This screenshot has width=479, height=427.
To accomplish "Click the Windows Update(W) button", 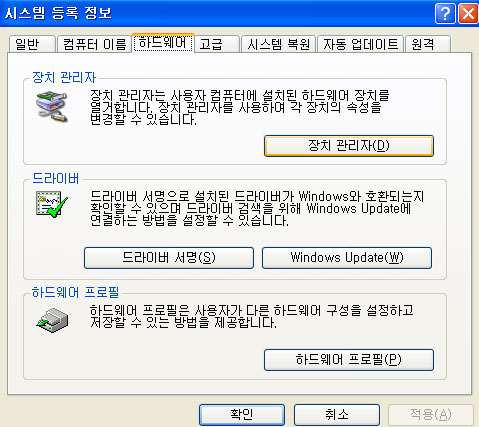I will [347, 258].
